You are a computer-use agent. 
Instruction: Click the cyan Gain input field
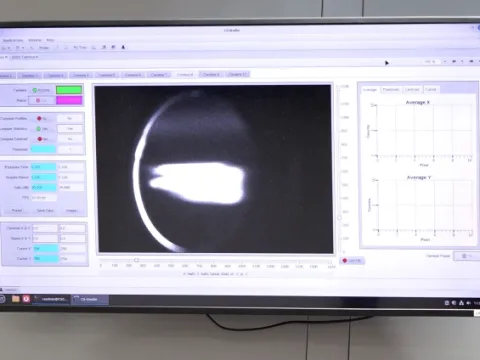tap(44, 187)
